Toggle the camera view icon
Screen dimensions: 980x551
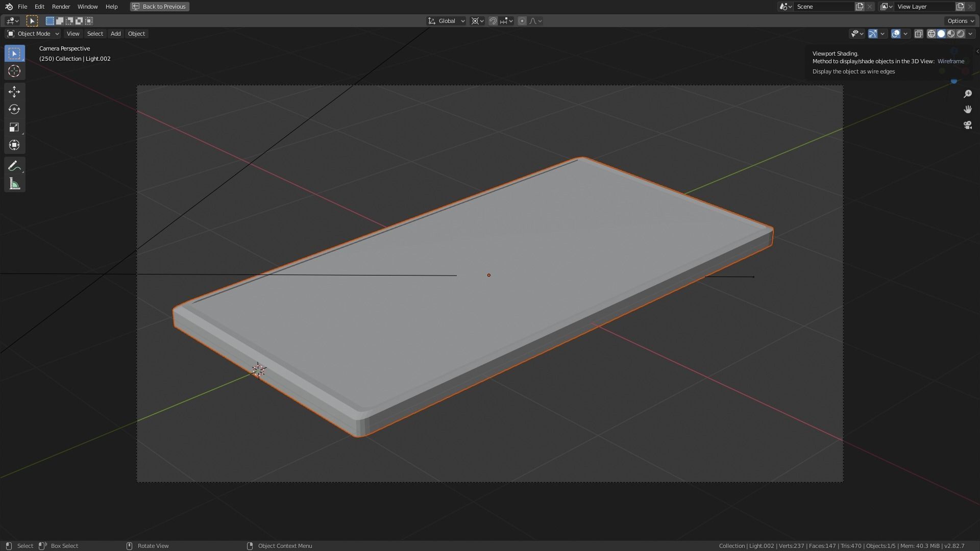(967, 125)
